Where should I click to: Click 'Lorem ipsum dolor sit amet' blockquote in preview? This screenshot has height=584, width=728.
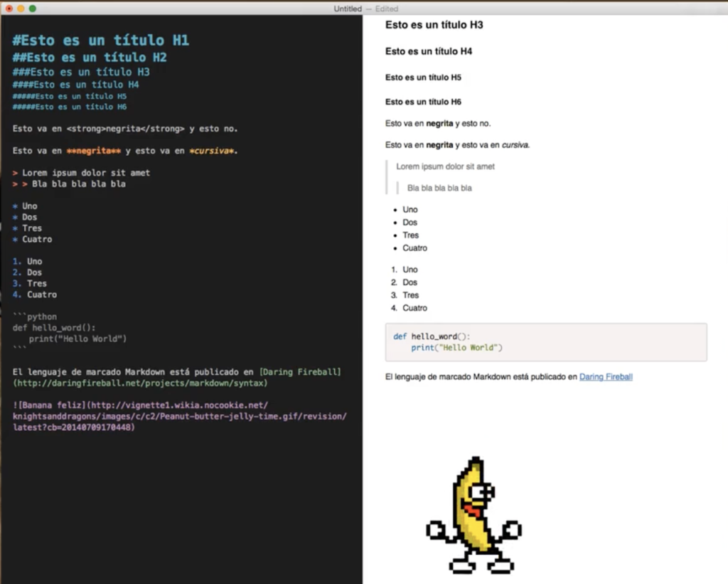pos(445,166)
